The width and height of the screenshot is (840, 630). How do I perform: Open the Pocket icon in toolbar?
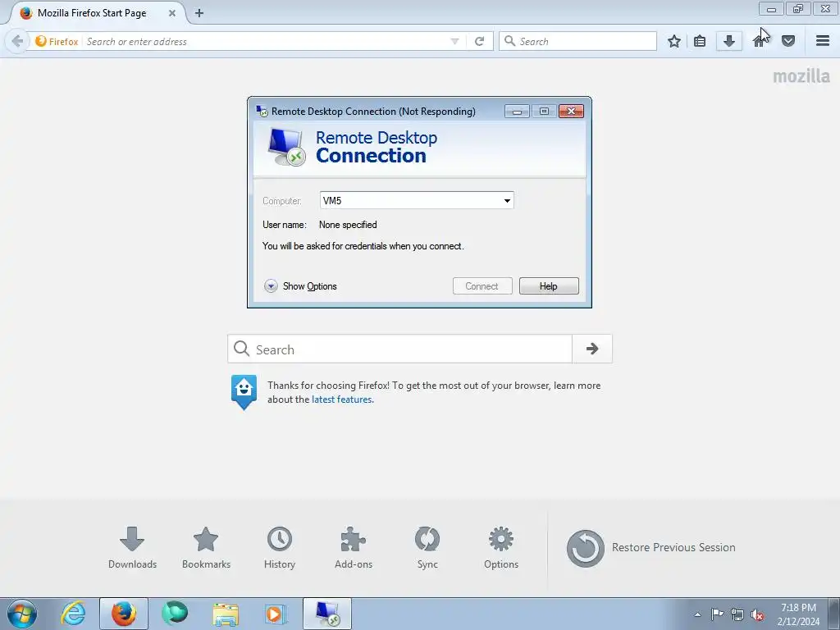pos(788,41)
